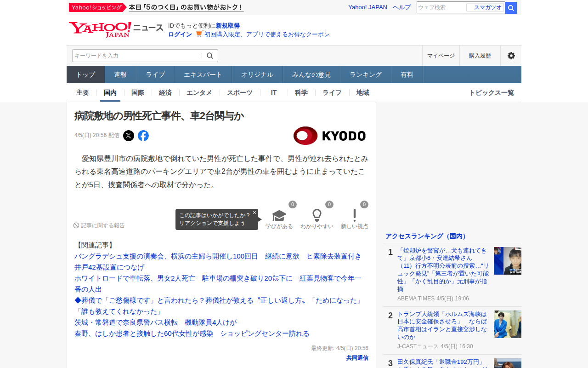This screenshot has width=588, height=368.
Task: Open the ライブ navigation tab
Action: click(155, 75)
